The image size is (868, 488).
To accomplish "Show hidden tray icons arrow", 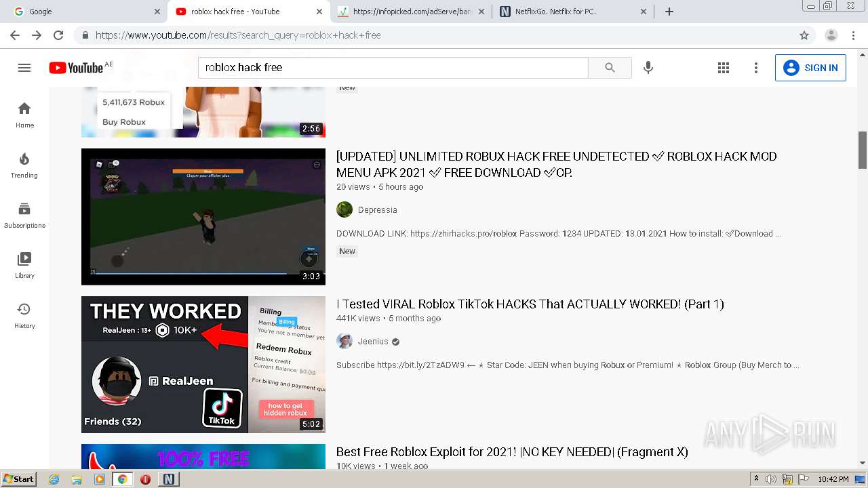I will (x=757, y=479).
